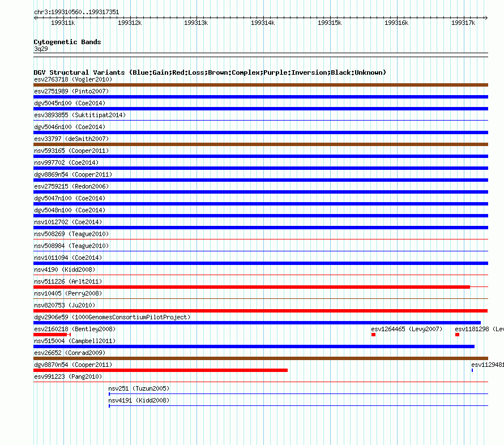Click the chr3:199310560..199317351 coordinates label
The width and height of the screenshot is (504, 445).
click(x=76, y=12)
